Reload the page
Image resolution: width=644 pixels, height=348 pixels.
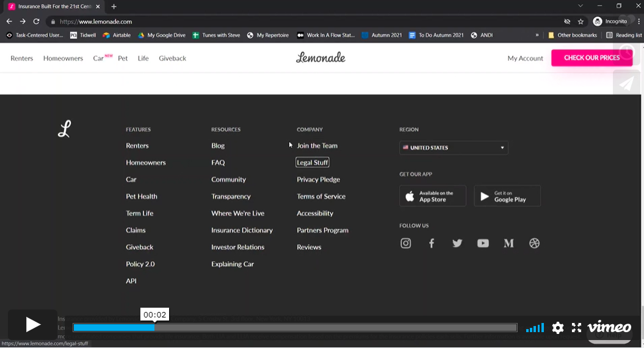point(36,21)
